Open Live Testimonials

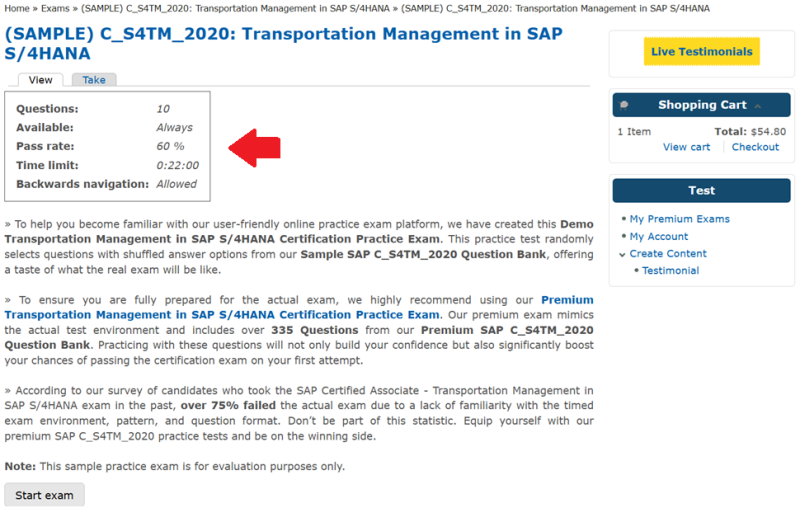[702, 52]
